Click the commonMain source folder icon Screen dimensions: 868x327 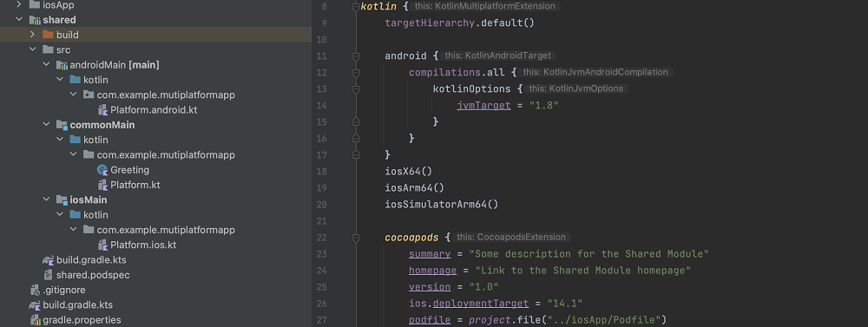point(62,125)
